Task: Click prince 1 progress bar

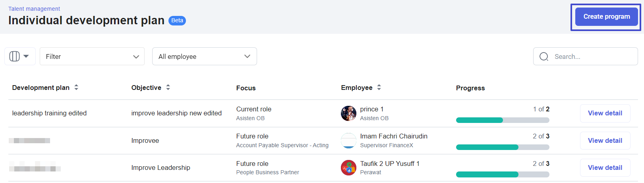Action: click(503, 120)
